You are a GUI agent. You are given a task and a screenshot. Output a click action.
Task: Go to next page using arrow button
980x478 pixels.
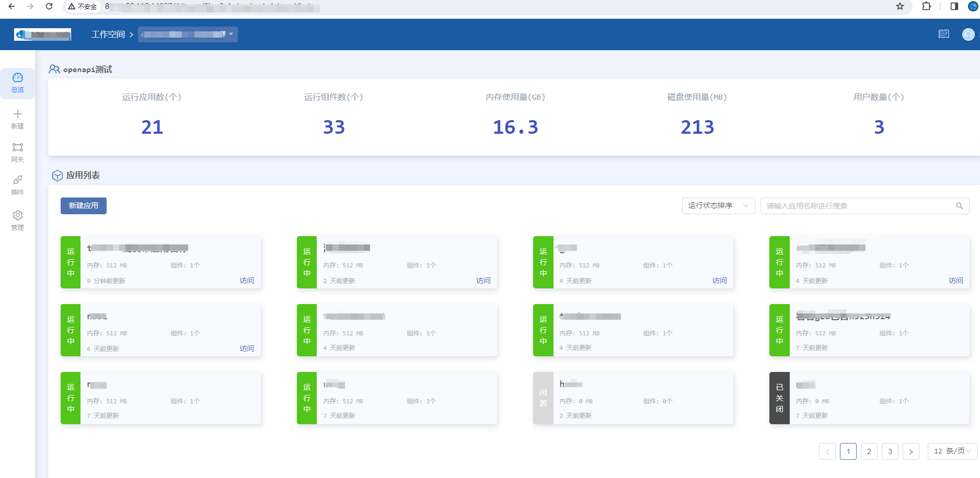910,451
